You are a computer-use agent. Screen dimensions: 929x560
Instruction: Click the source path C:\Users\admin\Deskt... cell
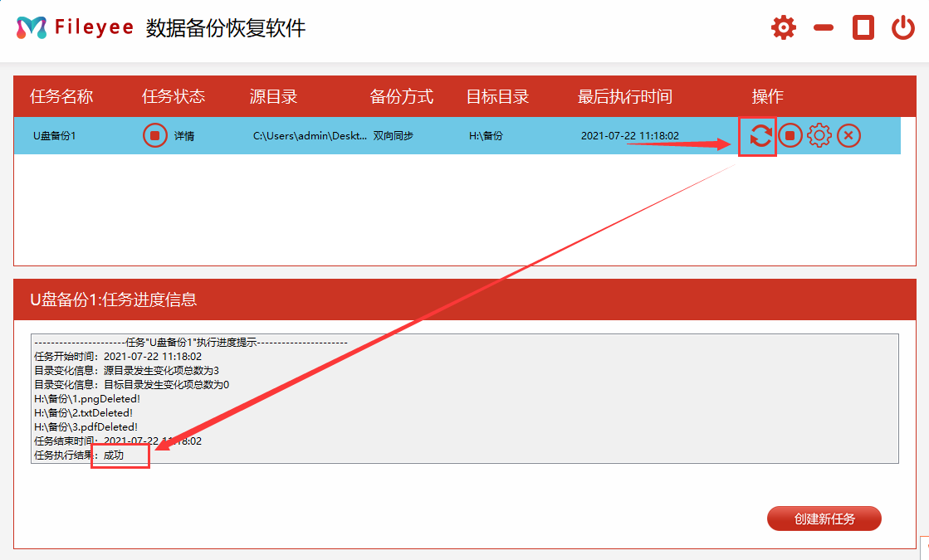click(x=310, y=136)
